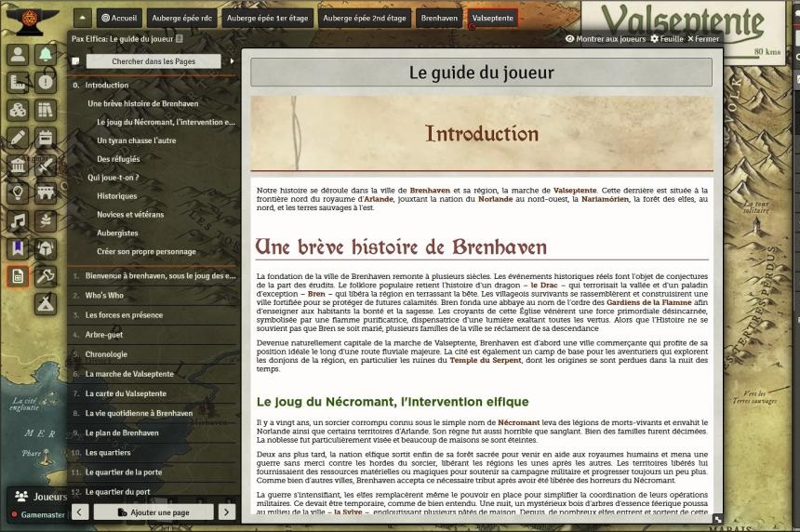The image size is (800, 532).
Task: Toggle the view mode square beside search
Action: click(75, 61)
